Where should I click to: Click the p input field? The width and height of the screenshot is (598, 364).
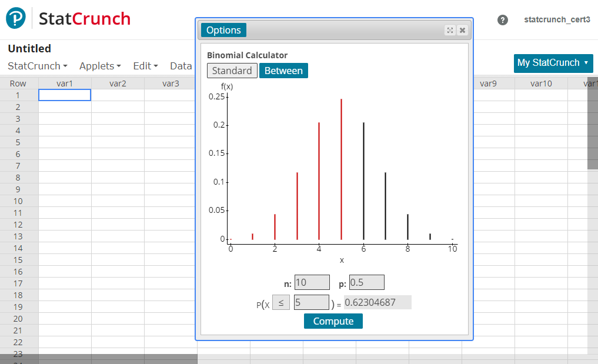tap(366, 282)
